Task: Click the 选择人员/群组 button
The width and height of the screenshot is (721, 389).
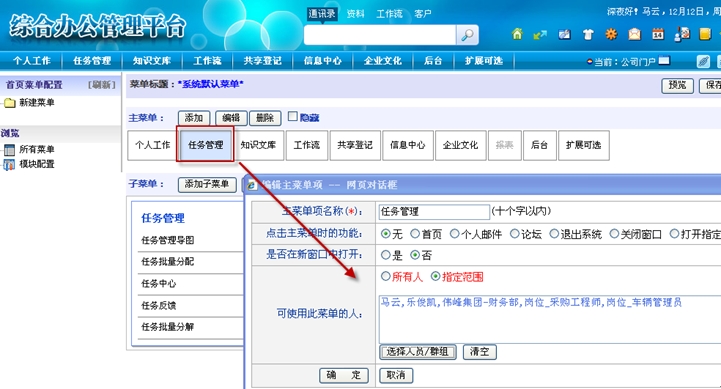Action: 418,352
